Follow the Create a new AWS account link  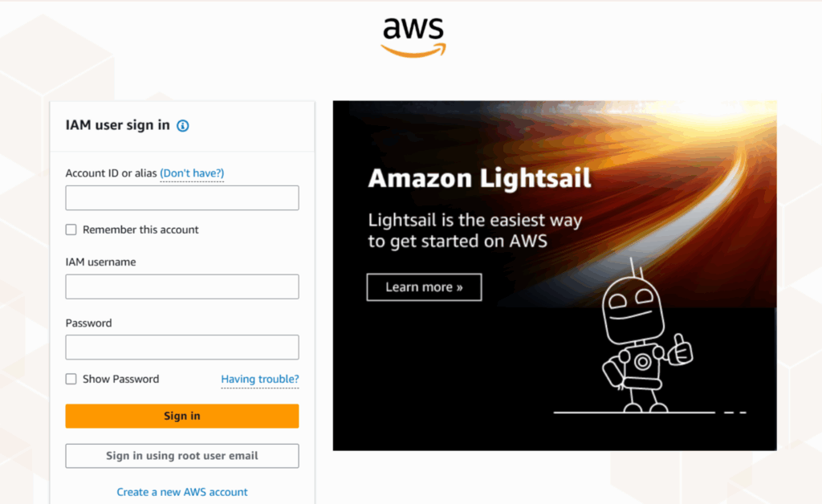182,492
